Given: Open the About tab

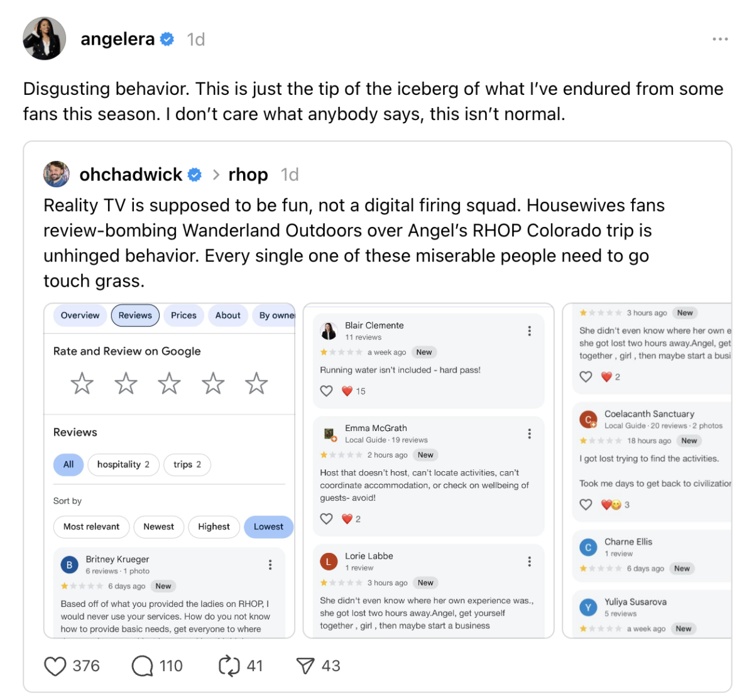Looking at the screenshot, I should coord(227,315).
